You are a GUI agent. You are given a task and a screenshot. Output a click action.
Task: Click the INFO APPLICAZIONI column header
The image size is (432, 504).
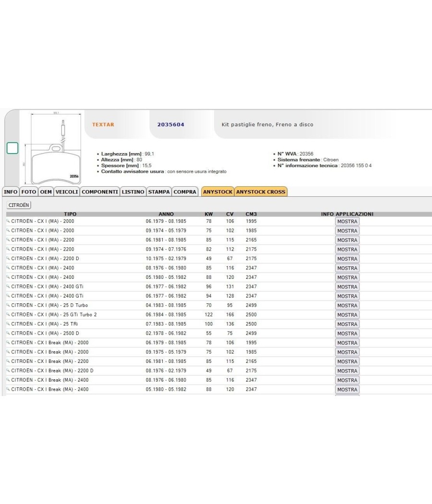[x=347, y=214]
